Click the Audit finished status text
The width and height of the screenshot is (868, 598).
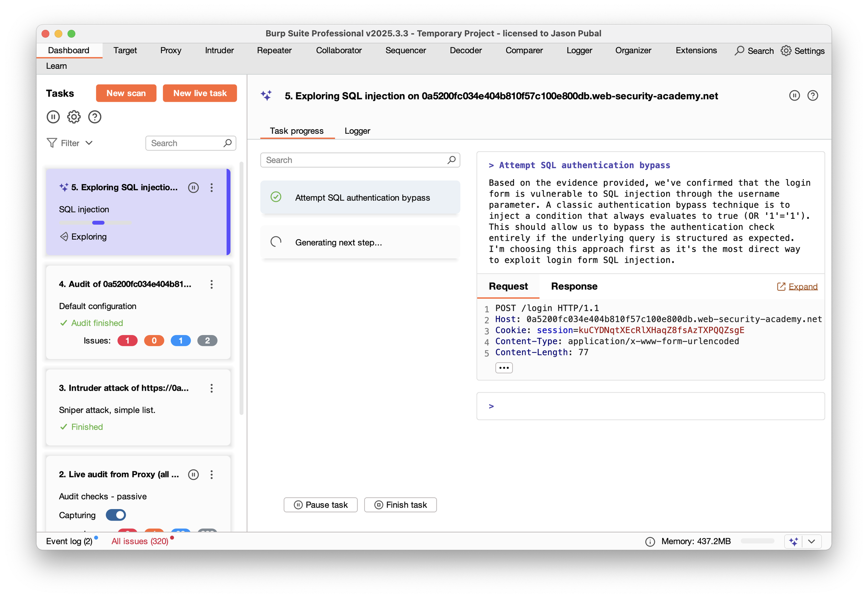coord(97,323)
